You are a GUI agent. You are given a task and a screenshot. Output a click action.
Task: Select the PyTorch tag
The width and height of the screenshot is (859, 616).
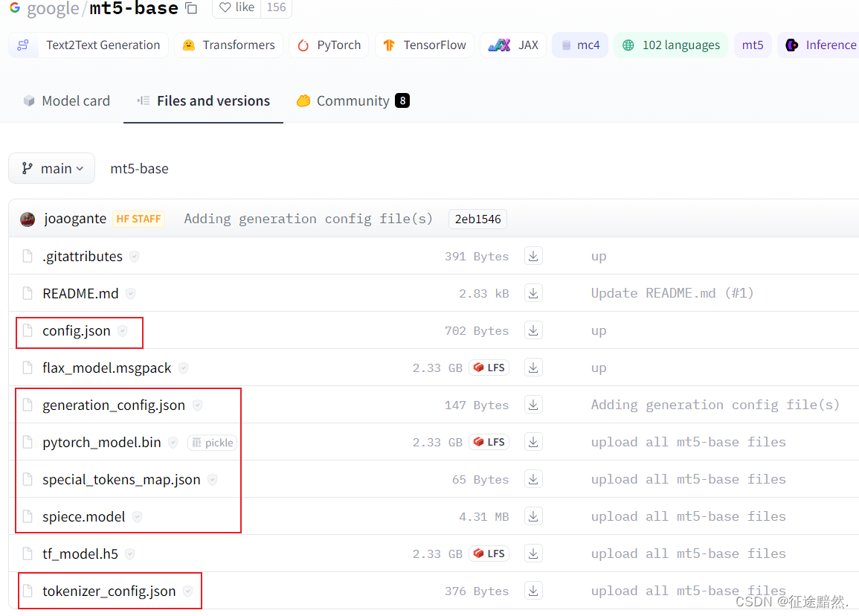point(329,45)
